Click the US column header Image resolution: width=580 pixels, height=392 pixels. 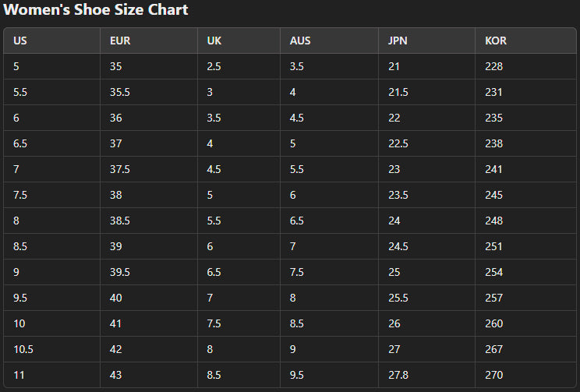pyautogui.click(x=19, y=41)
